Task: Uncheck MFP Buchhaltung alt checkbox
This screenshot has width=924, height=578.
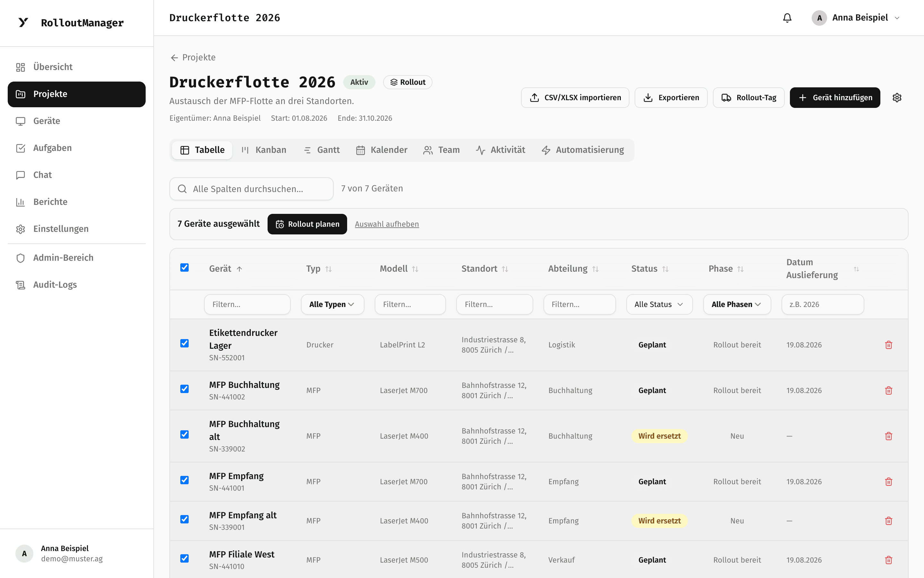Action: (x=184, y=435)
